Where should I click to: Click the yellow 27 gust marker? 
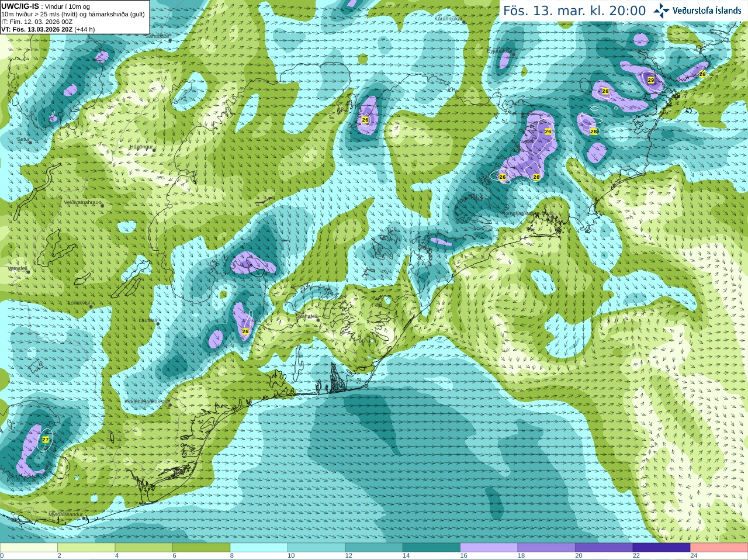click(x=46, y=440)
